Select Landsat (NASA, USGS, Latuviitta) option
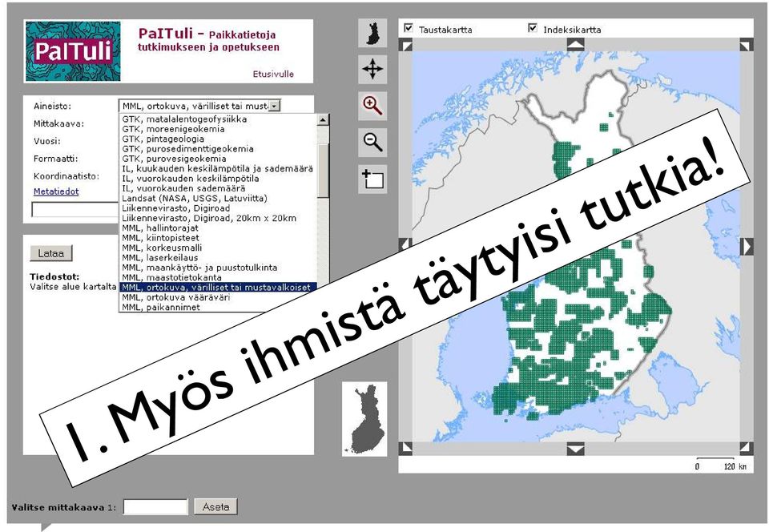The width and height of the screenshot is (769, 532). point(218,198)
